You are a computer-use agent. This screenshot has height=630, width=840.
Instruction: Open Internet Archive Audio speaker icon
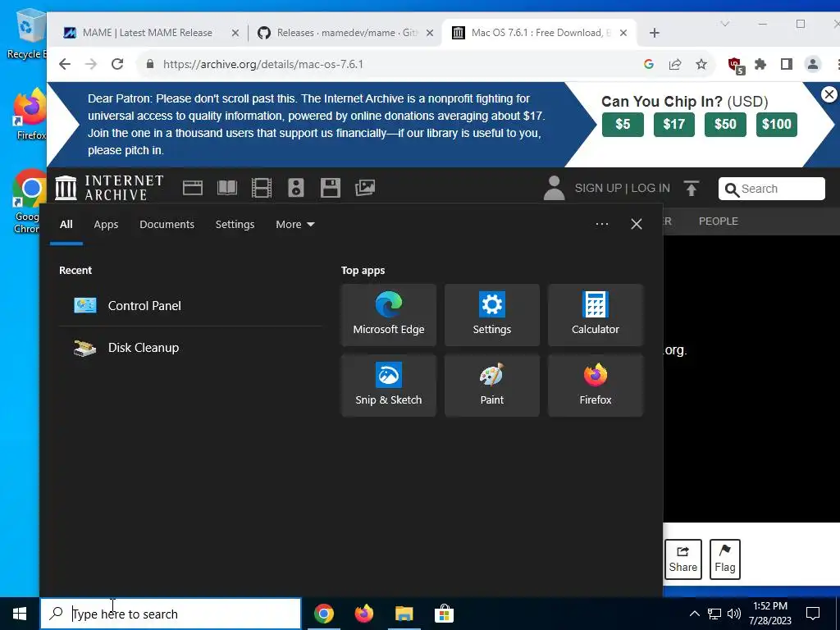pos(295,188)
